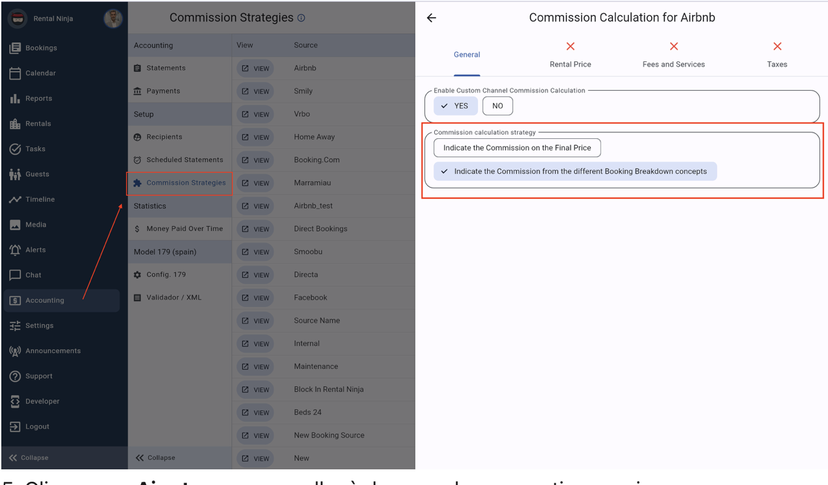The image size is (828, 485).
Task: Open Statements in the Accounting menu
Action: tap(180, 68)
